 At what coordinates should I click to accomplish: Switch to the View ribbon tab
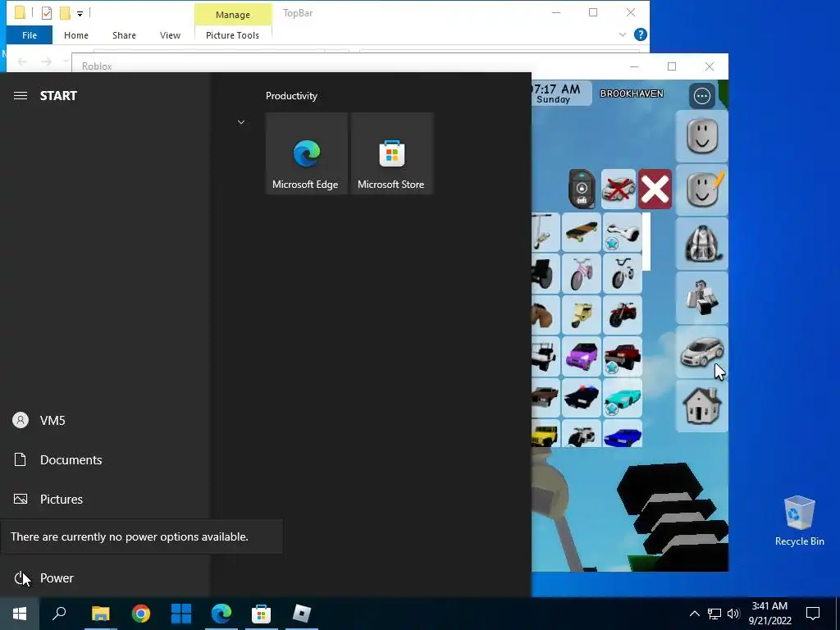point(170,35)
